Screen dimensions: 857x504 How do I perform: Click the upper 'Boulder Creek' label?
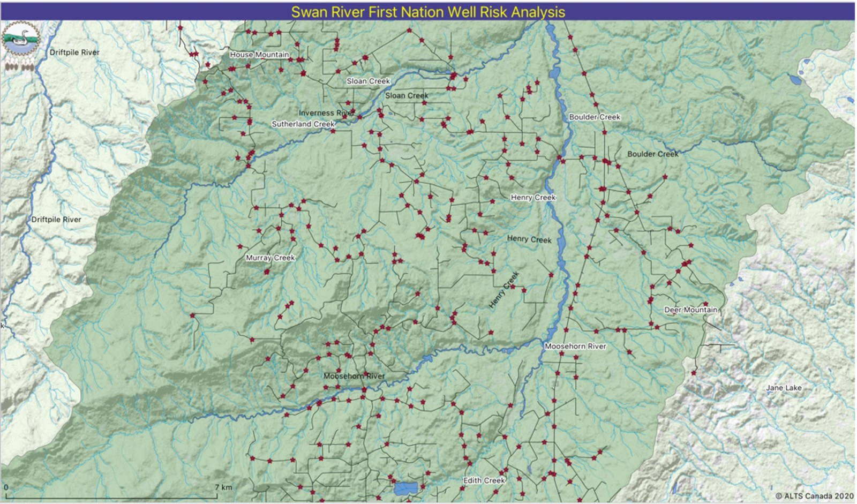point(595,117)
